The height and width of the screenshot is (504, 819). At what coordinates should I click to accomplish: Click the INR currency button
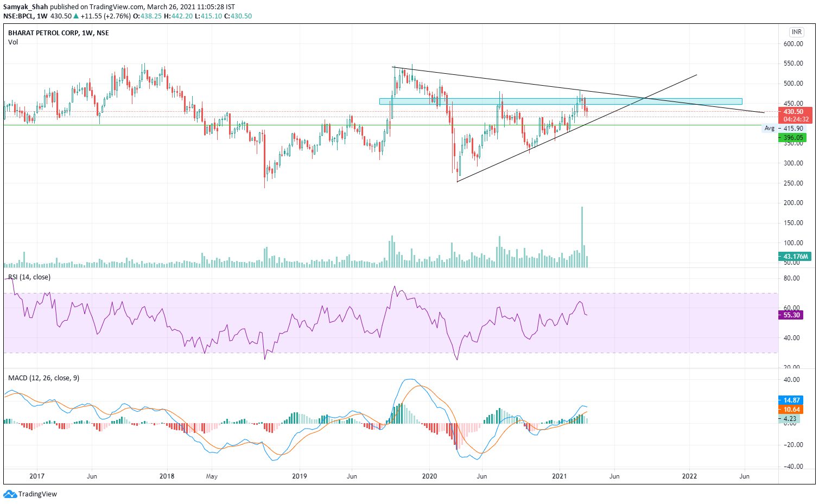(796, 32)
